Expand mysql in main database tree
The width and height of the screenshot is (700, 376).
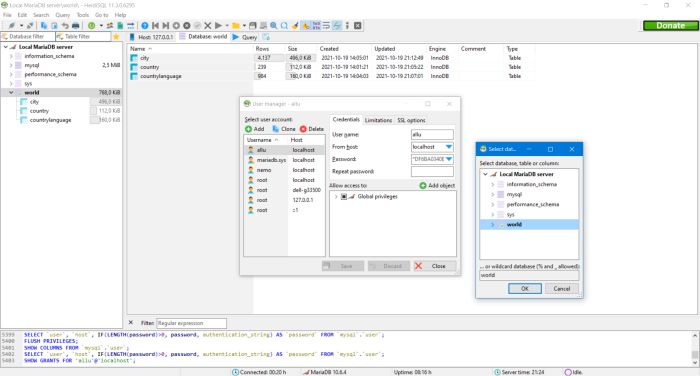11,65
